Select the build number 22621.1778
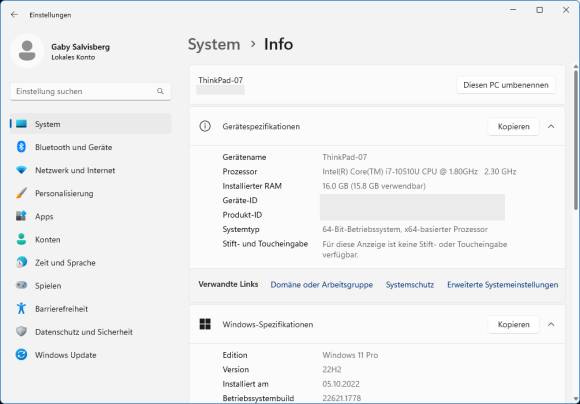 (341, 398)
